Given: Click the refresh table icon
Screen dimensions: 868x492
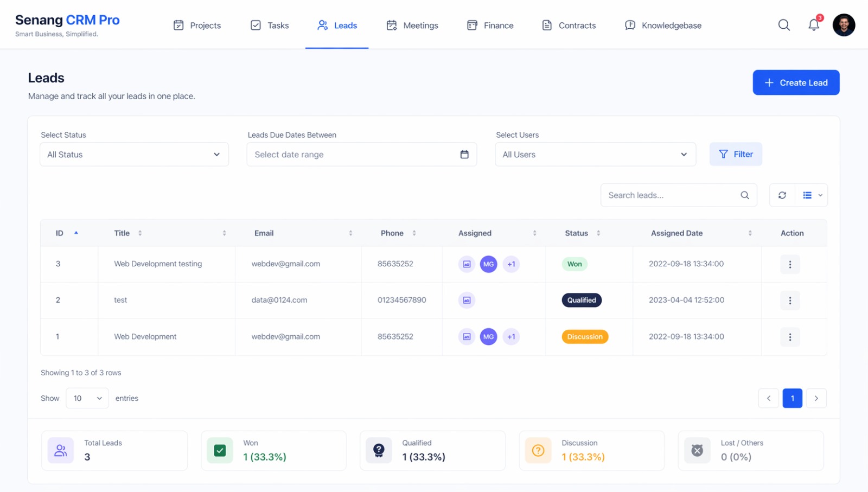Looking at the screenshot, I should coord(782,195).
